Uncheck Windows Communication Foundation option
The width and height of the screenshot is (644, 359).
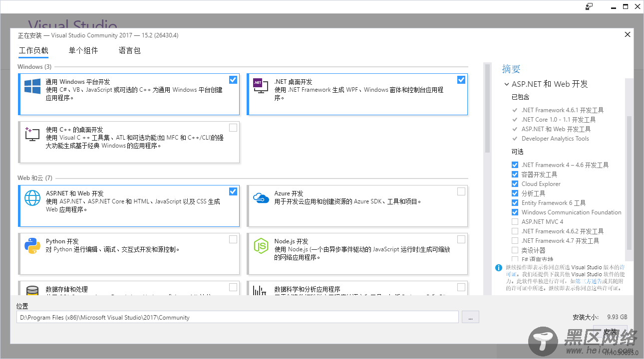tap(515, 212)
